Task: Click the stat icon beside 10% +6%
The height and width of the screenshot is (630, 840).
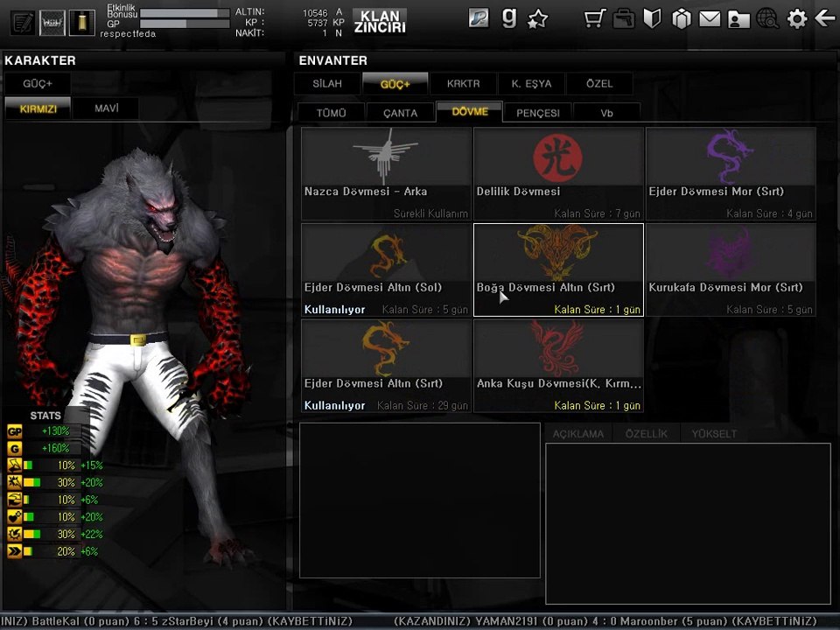Action: click(15, 500)
